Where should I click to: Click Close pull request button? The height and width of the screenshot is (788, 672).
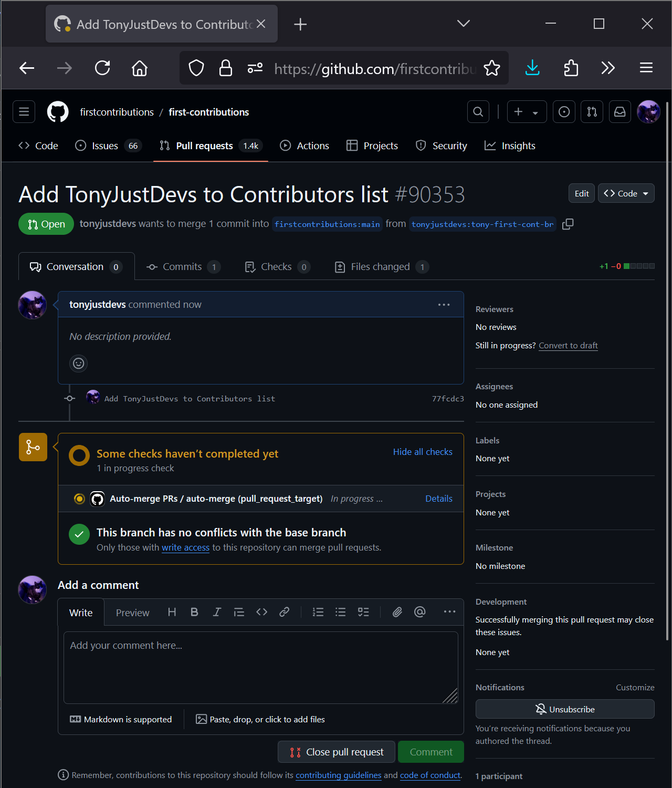(337, 752)
